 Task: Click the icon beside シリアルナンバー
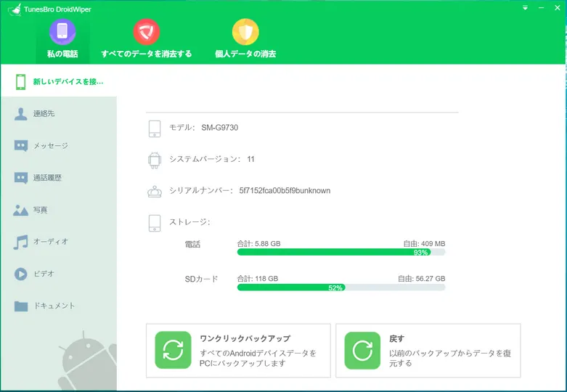click(155, 192)
